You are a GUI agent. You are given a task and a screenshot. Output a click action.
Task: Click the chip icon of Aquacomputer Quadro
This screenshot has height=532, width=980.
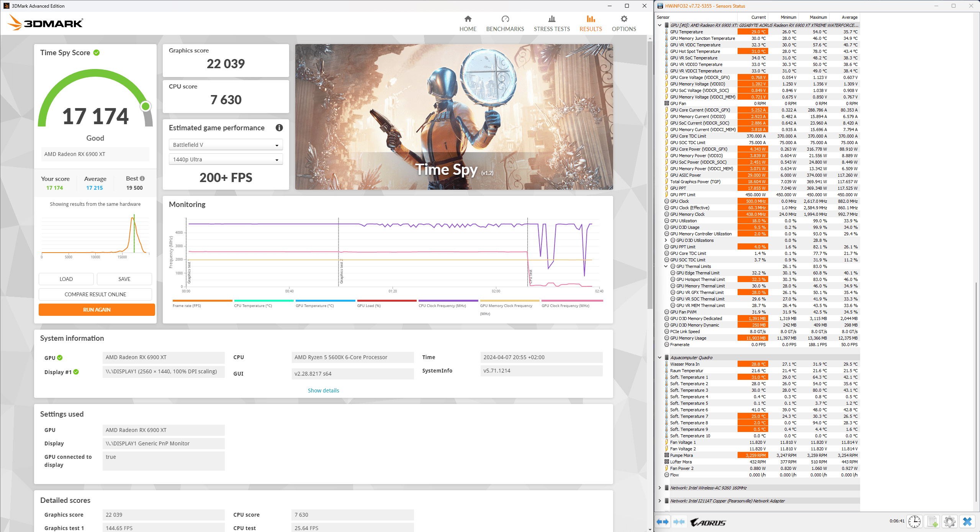coord(667,358)
